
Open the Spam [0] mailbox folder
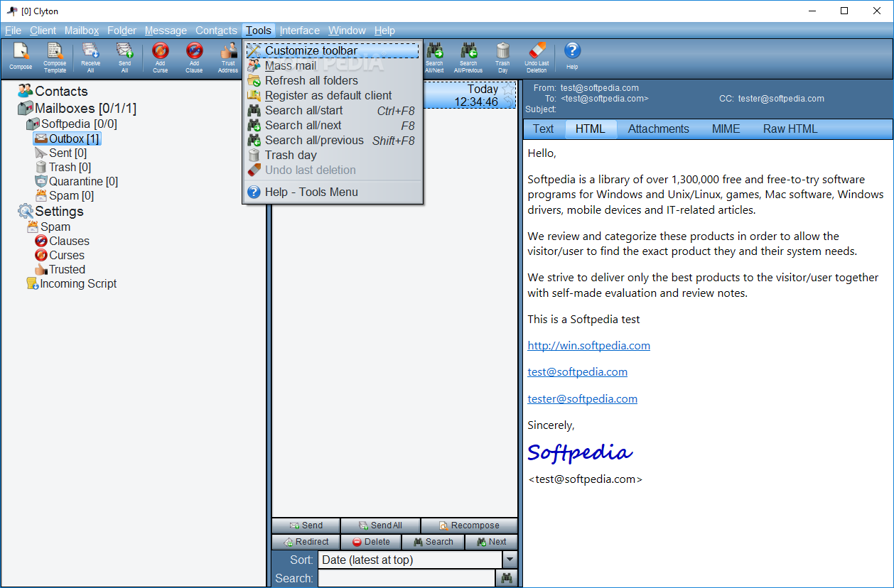65,195
